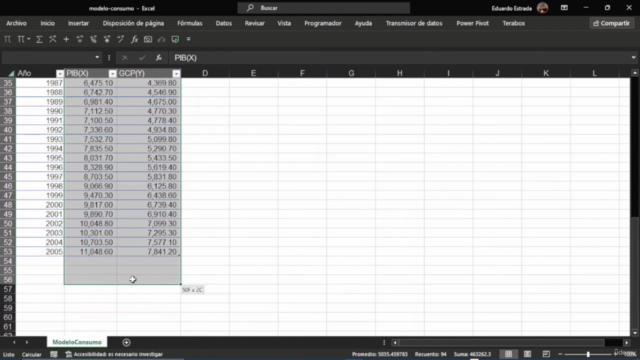
Task: Open the Datos tab
Action: 224,23
